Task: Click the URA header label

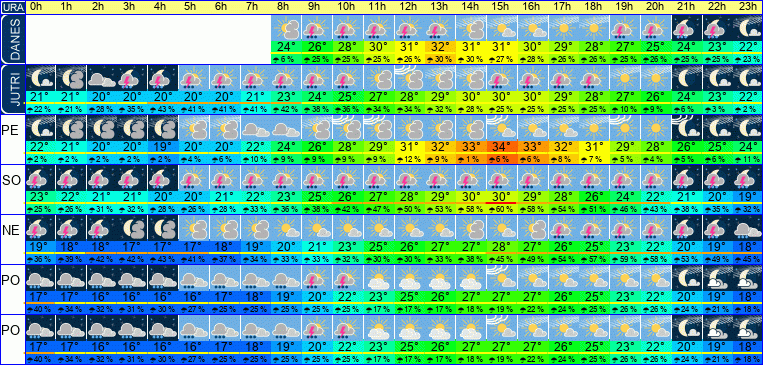Action: coord(12,7)
